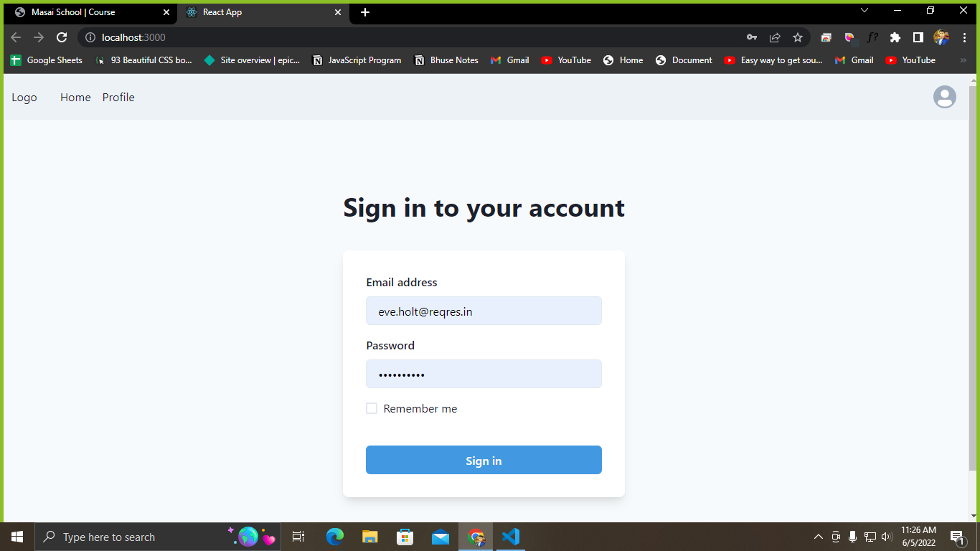Share this page using the share icon
980x551 pixels.
click(774, 37)
